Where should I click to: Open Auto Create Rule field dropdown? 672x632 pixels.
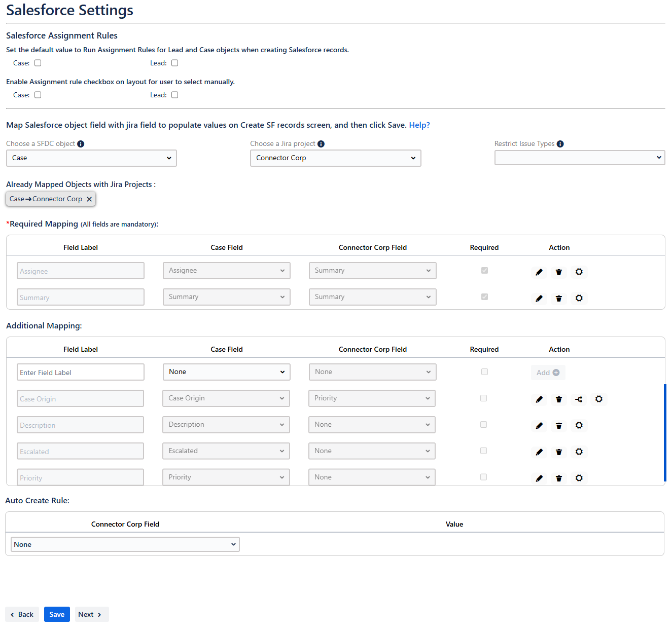pyautogui.click(x=125, y=544)
